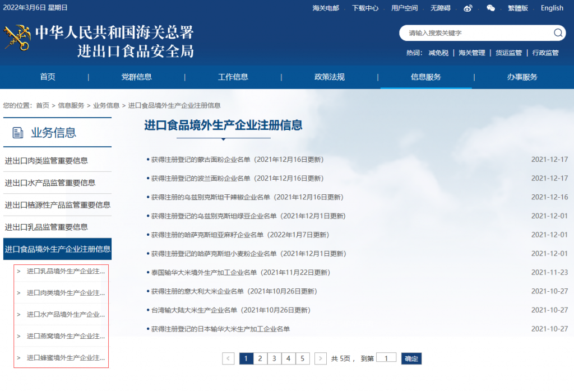Image resolution: width=574 pixels, height=392 pixels.
Task: Click the search magnifier icon
Action: tap(558, 33)
